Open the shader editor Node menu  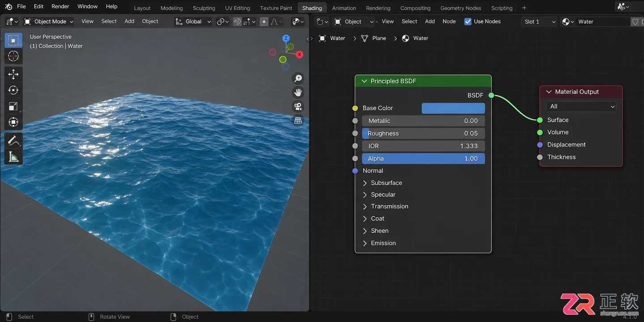449,21
